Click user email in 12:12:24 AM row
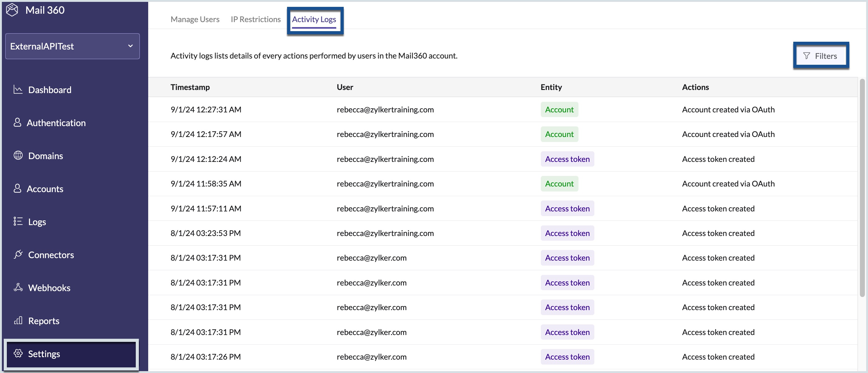The height and width of the screenshot is (373, 868). tap(385, 159)
